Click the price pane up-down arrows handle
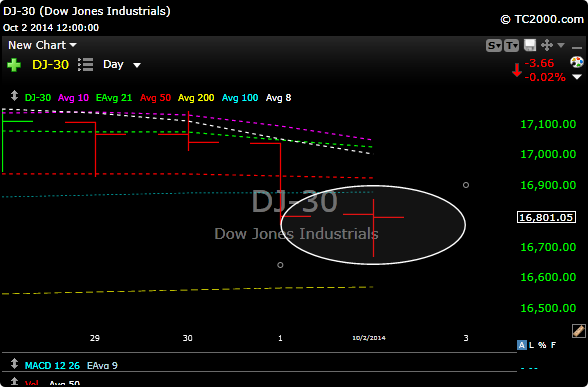This screenshot has height=387, width=588. click(14, 96)
